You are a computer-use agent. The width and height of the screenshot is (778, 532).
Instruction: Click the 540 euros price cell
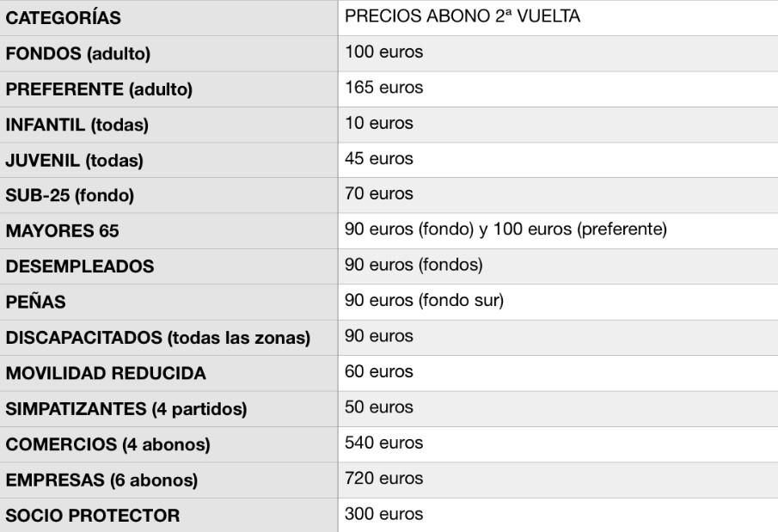(x=384, y=443)
